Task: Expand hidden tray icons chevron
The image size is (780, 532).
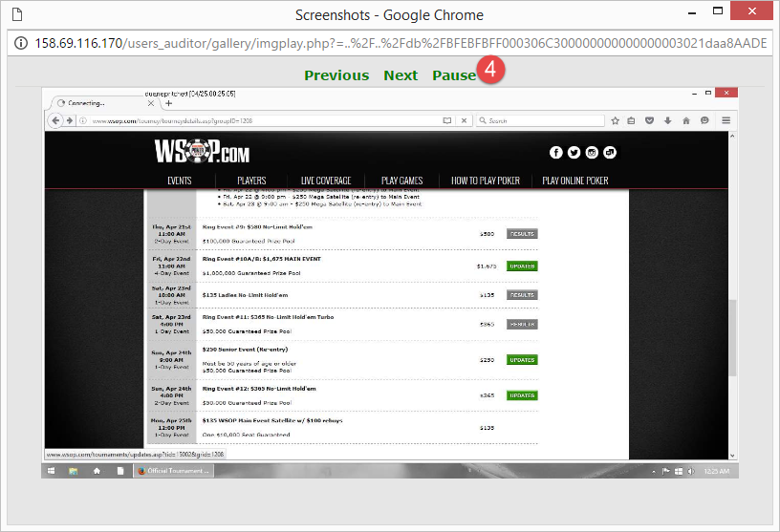Action: [653, 471]
